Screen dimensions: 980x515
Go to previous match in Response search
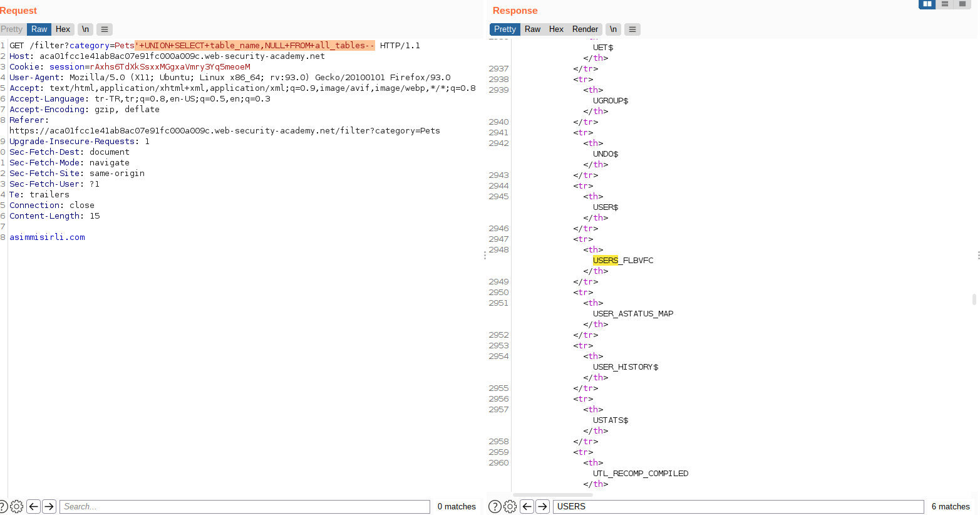[x=527, y=506]
